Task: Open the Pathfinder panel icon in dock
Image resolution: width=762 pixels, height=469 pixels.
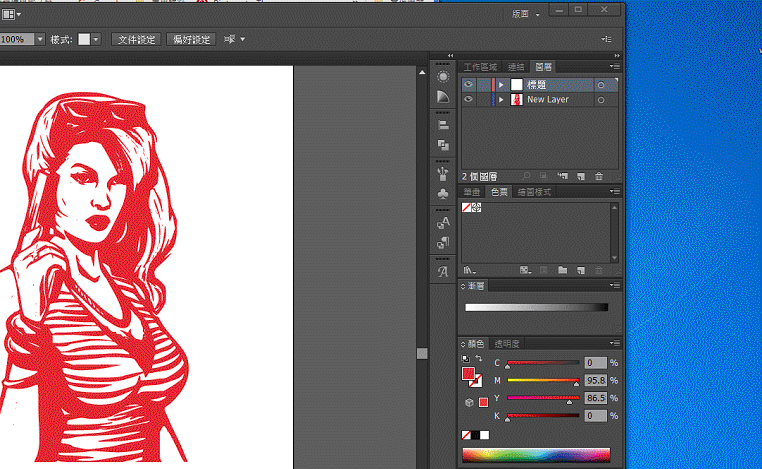Action: tap(443, 145)
